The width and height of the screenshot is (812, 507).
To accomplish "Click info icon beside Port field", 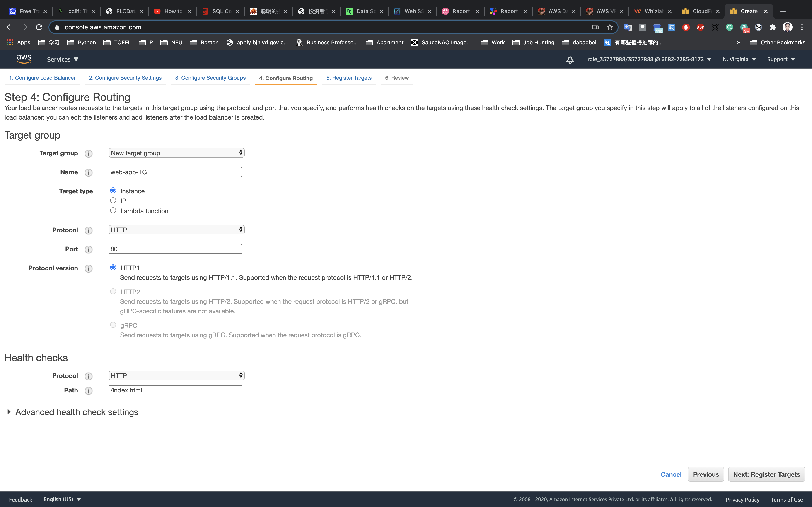I will (89, 249).
